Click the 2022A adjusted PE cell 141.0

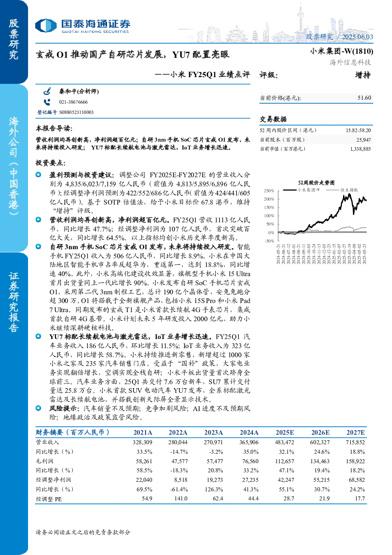pos(181,498)
